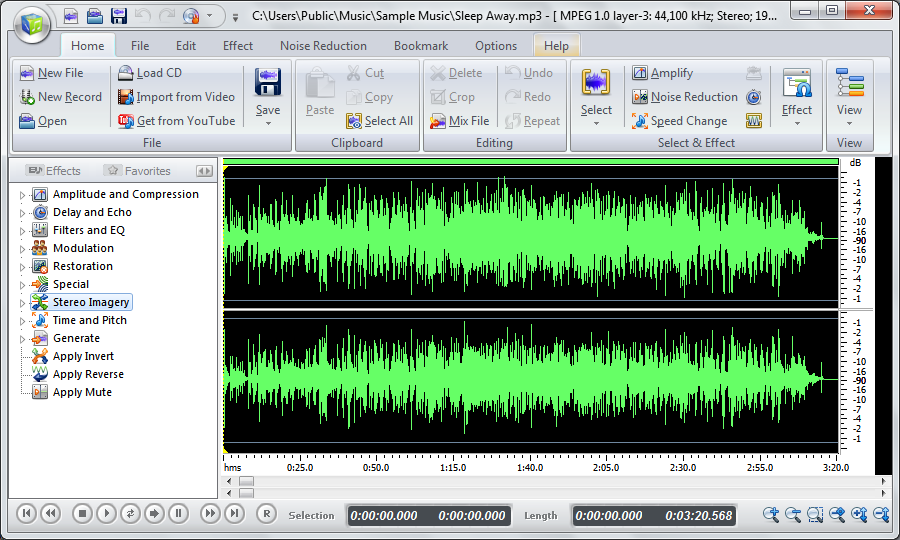Click the lower horizontal scrollbar thumb

click(x=246, y=493)
